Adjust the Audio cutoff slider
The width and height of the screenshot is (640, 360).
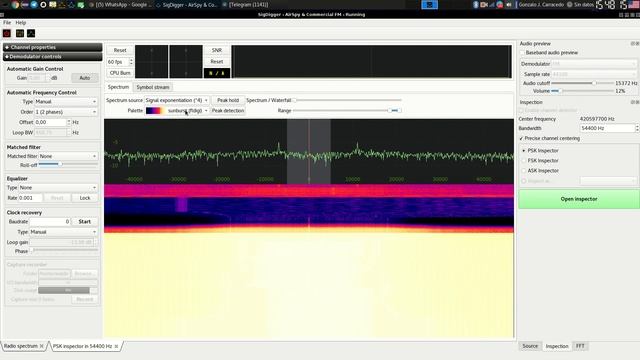[x=582, y=83]
